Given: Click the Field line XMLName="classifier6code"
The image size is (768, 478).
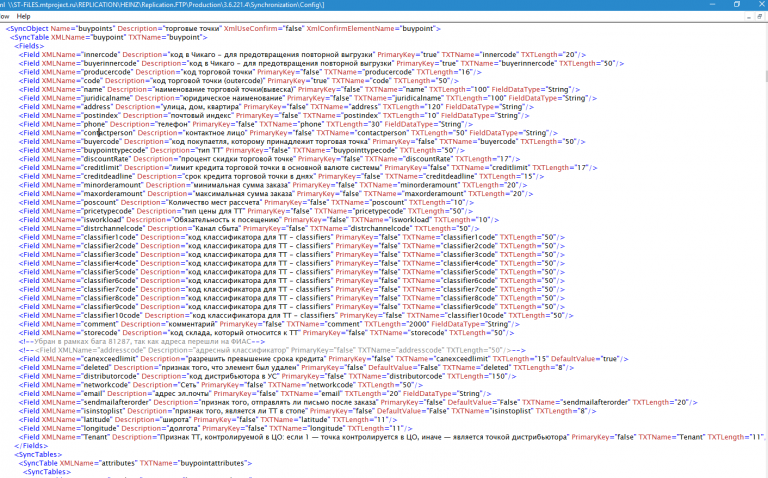Looking at the screenshot, I should coord(291,281).
